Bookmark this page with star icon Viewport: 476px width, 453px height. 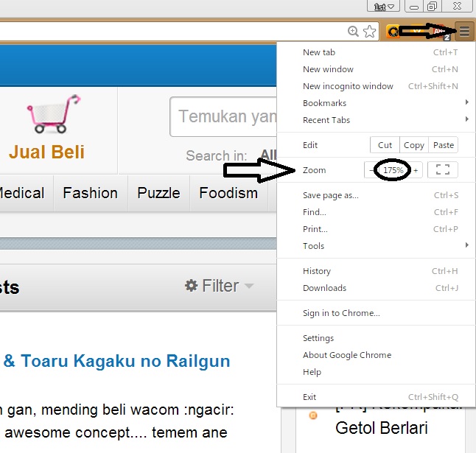tap(369, 31)
